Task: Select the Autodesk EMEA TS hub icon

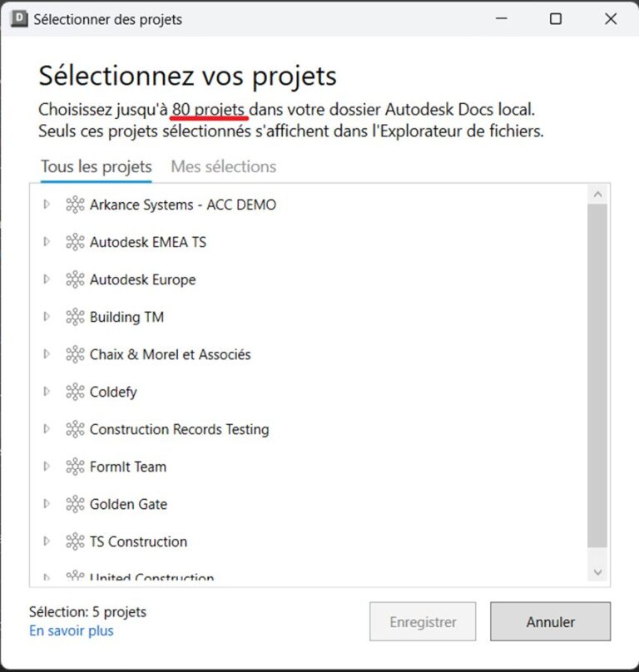Action: coord(75,242)
